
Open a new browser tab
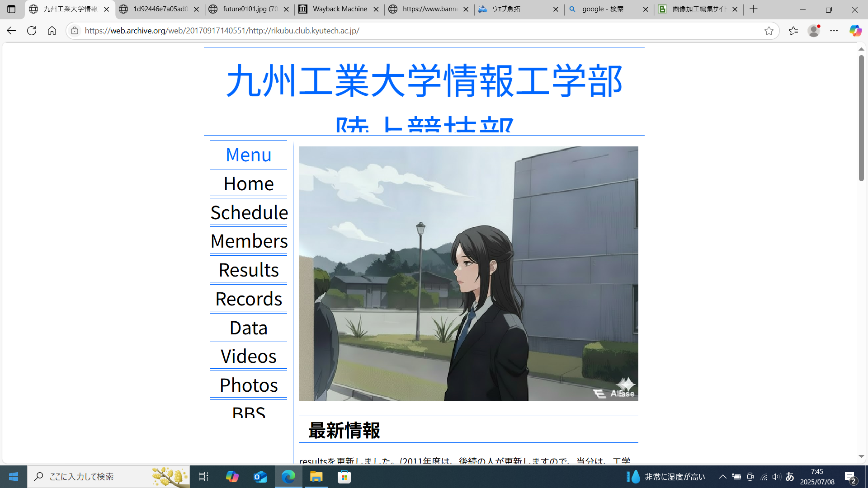click(754, 9)
